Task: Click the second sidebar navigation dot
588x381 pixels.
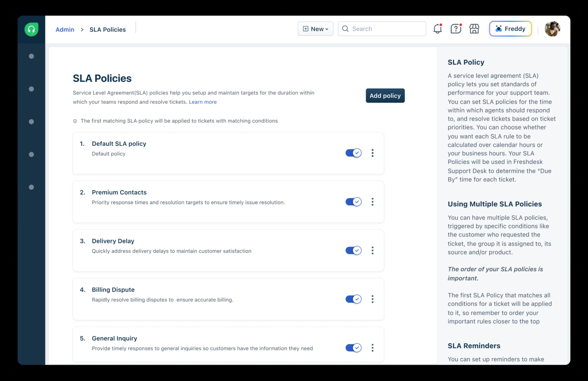Action: (31, 89)
